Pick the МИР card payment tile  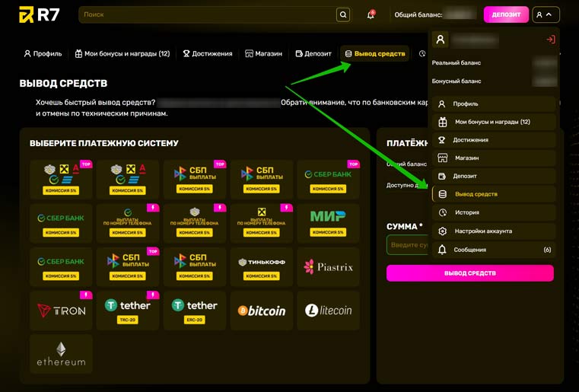328,222
